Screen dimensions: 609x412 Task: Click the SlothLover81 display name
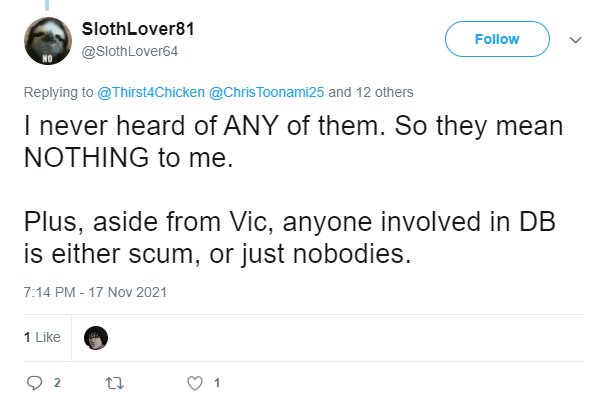138,29
